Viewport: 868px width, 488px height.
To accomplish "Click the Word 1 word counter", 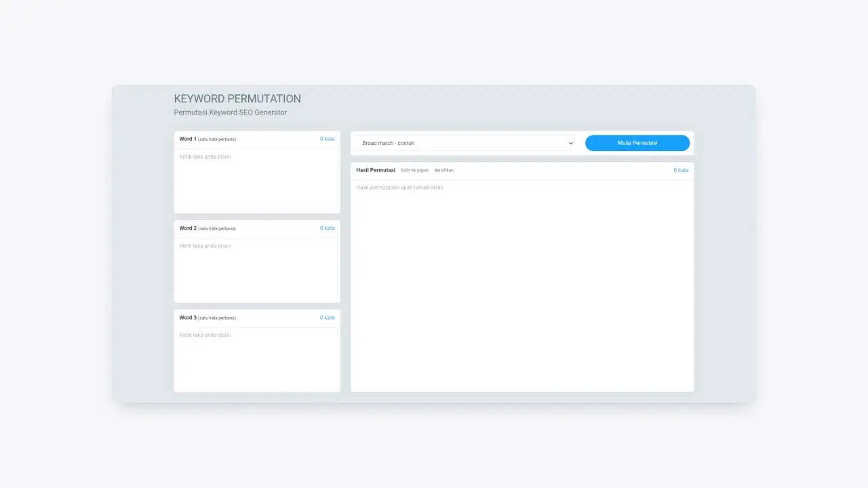I will [x=327, y=139].
